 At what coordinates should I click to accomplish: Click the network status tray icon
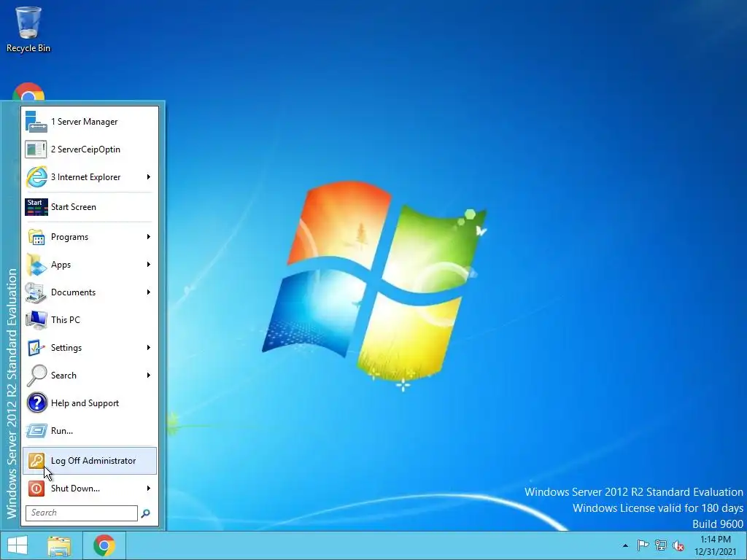[x=661, y=545]
